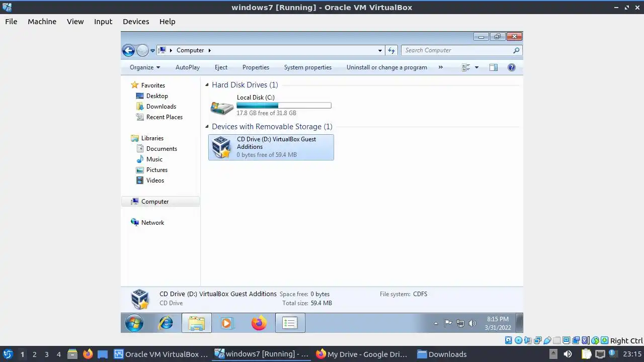Launch Windows Media Player from taskbar
This screenshot has width=644, height=362.
227,323
